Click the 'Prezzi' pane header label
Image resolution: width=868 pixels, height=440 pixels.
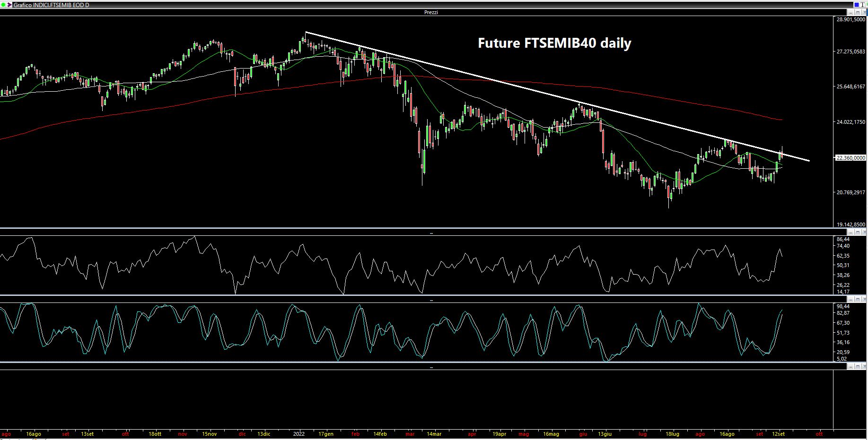(431, 12)
